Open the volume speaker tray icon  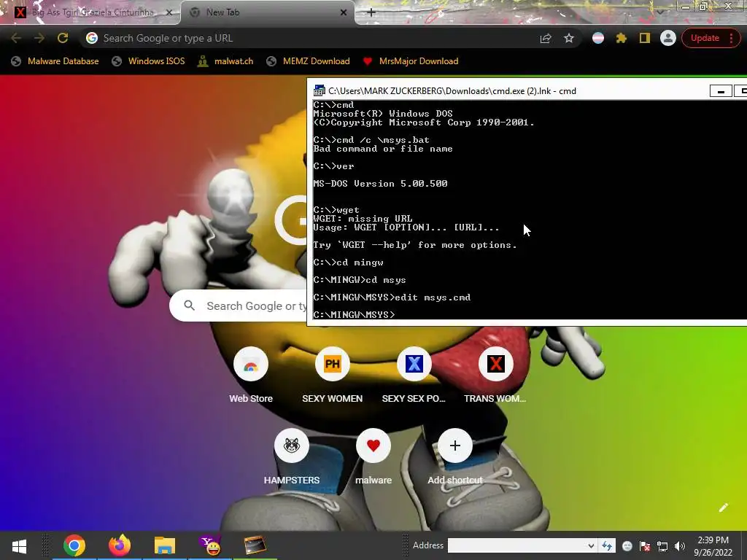pyautogui.click(x=680, y=546)
